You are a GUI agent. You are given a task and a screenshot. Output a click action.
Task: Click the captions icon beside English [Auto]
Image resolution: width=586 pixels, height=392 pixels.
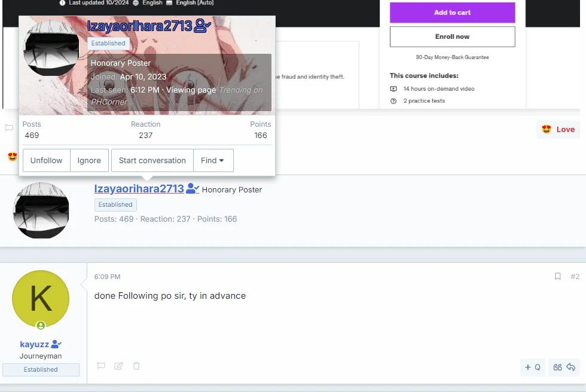[x=169, y=2]
